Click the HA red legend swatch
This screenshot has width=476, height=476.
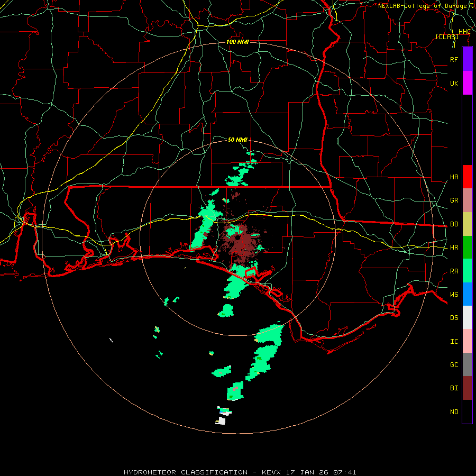click(467, 177)
